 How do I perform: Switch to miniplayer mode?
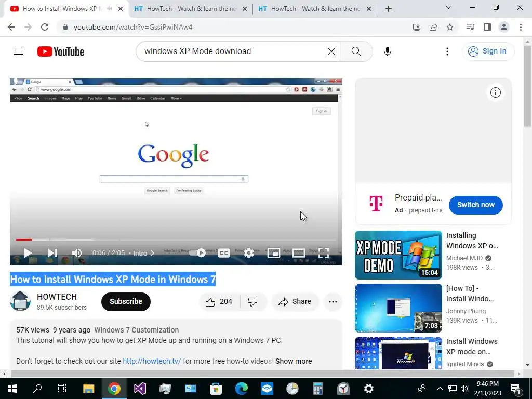pyautogui.click(x=273, y=253)
